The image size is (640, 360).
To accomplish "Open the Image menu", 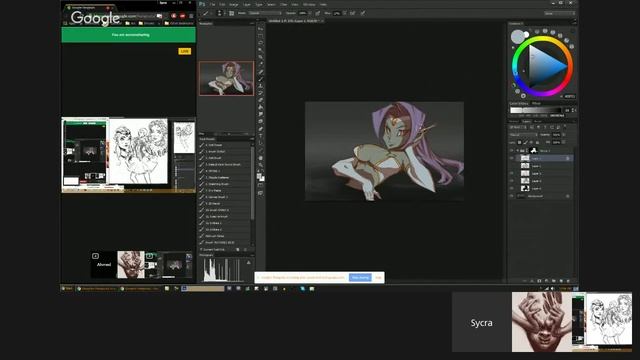I will [x=233, y=4].
